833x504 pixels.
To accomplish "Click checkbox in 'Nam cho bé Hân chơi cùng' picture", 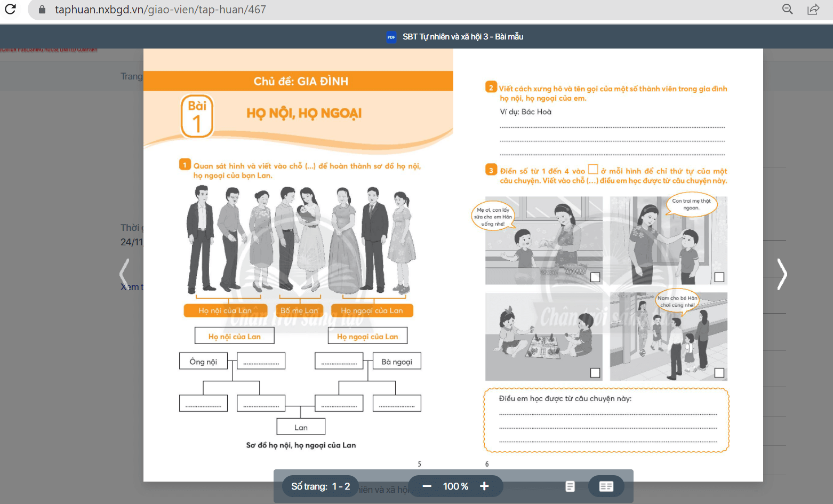I will tap(719, 373).
